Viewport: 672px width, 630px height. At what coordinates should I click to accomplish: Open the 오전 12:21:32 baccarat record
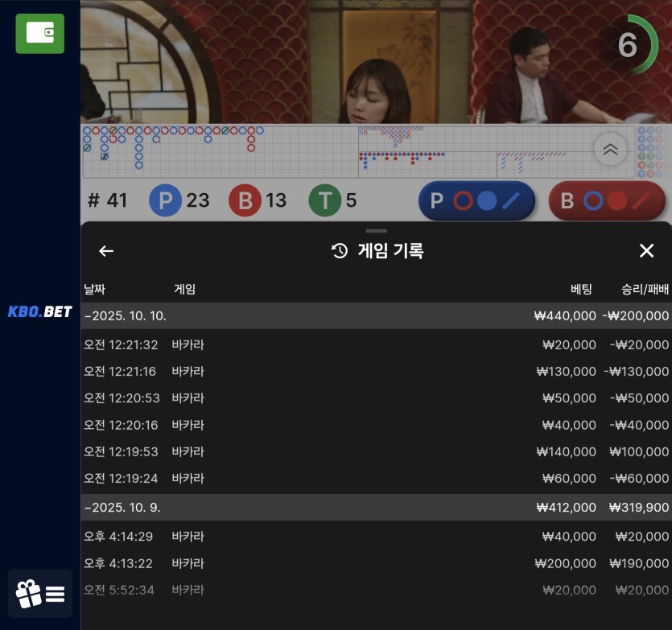(376, 344)
